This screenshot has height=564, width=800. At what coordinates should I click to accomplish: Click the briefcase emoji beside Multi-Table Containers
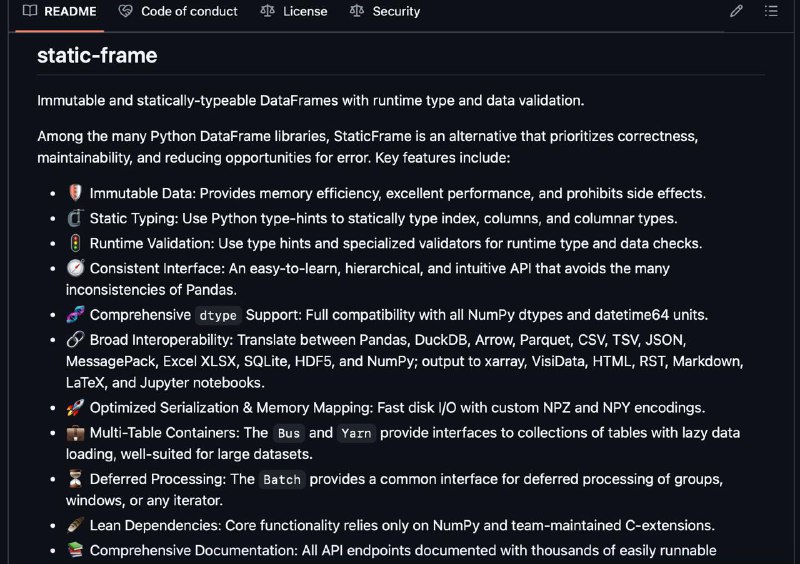click(75, 433)
